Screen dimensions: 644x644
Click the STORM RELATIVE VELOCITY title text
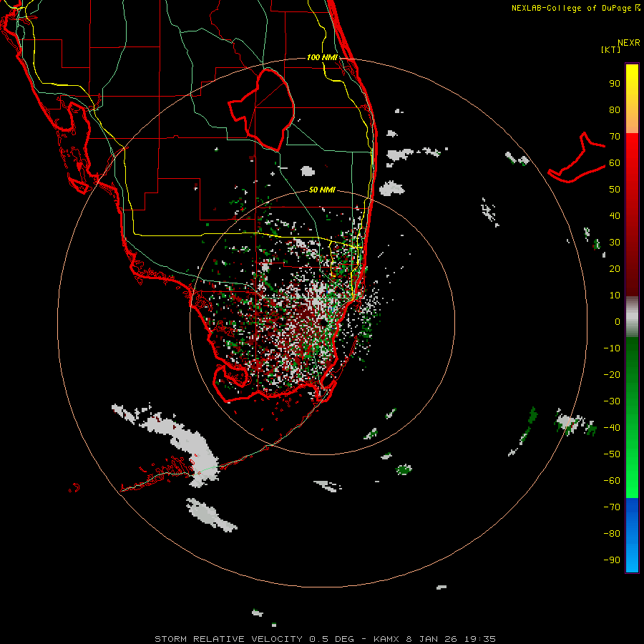click(228, 639)
